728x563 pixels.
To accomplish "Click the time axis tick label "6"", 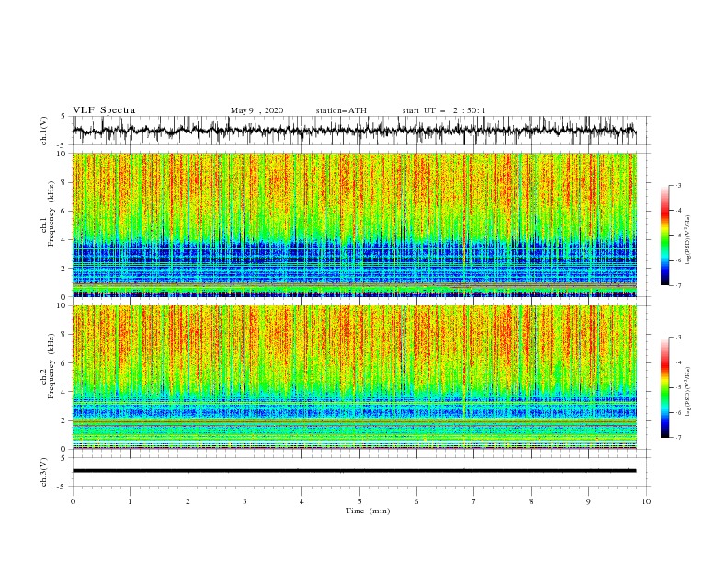I will pos(416,501).
